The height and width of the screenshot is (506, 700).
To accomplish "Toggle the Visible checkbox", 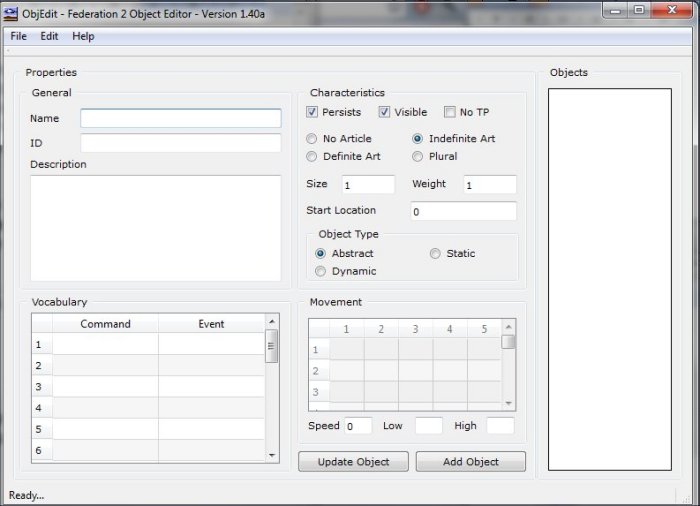I will point(384,112).
